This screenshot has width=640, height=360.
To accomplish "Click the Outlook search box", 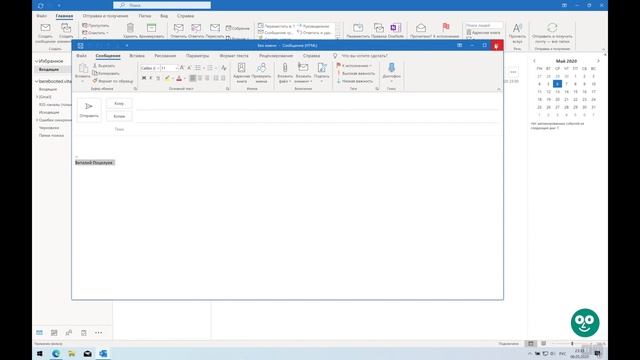I will (162, 5).
